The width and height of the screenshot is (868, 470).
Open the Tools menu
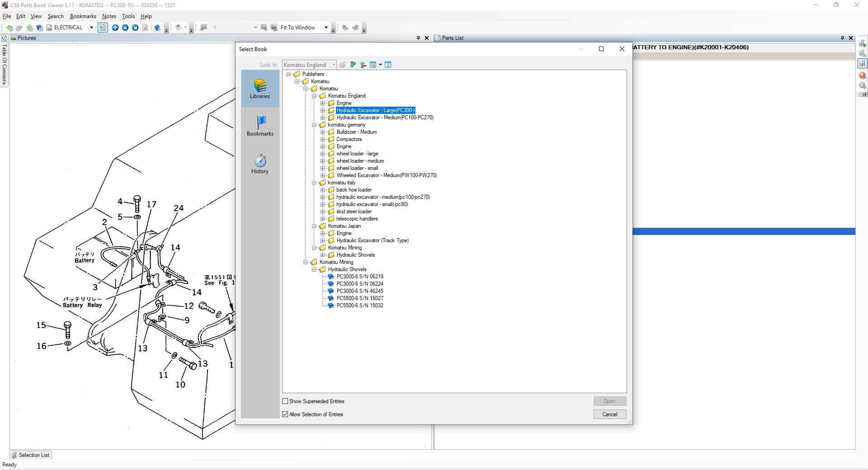click(128, 16)
